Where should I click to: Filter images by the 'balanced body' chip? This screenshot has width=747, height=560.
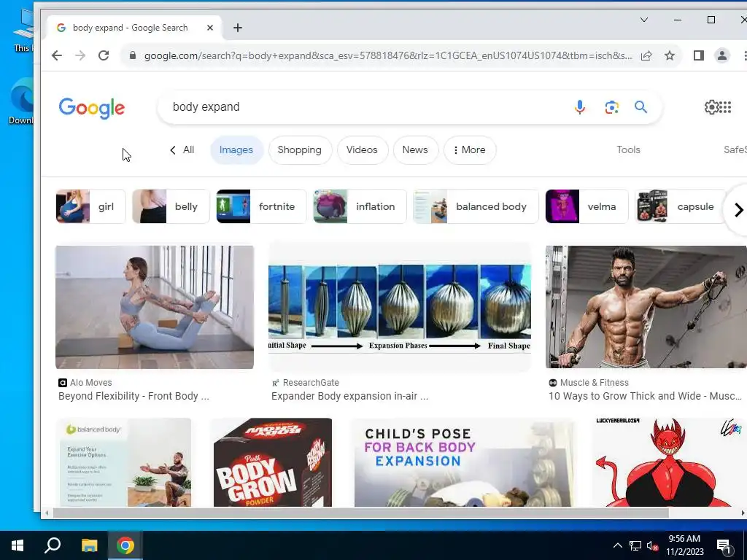[x=476, y=206]
